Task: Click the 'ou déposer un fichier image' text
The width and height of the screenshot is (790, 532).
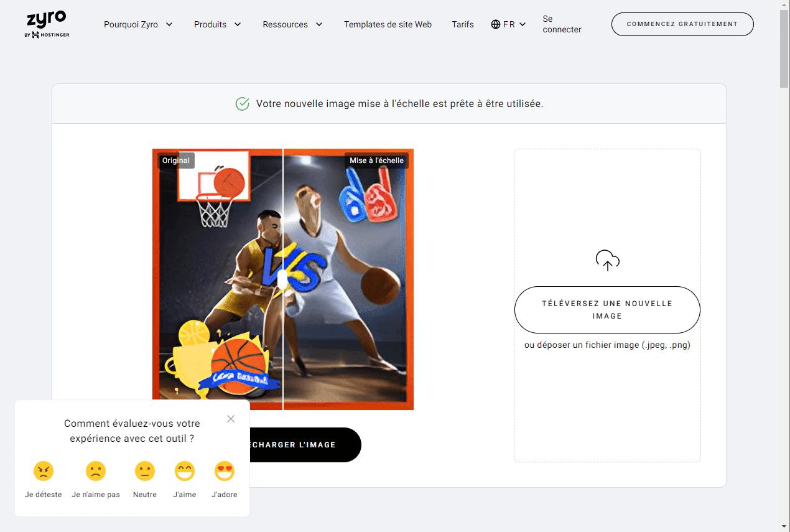Action: [607, 345]
